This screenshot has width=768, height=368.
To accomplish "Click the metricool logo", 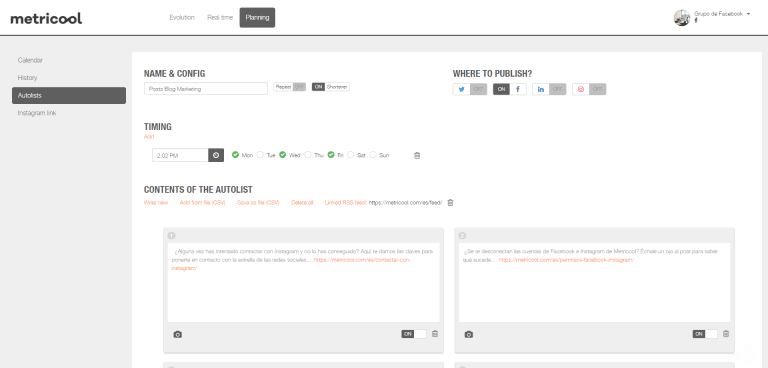I will pyautogui.click(x=46, y=19).
